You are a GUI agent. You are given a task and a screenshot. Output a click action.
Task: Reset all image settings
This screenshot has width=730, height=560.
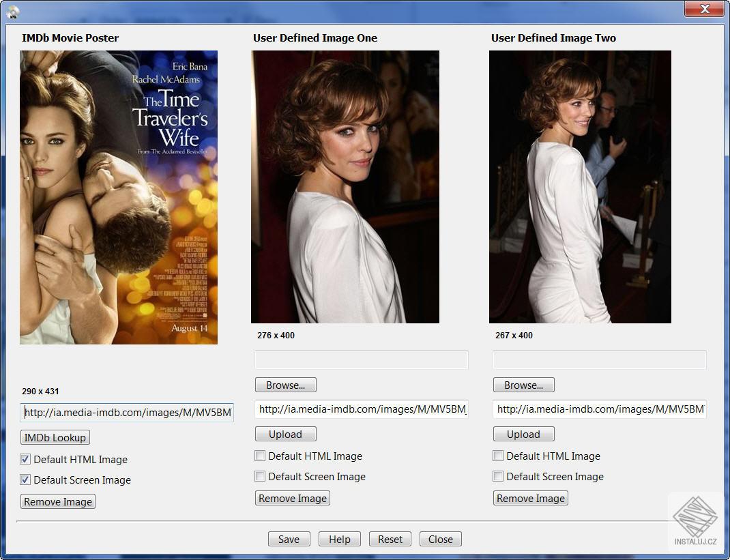390,539
